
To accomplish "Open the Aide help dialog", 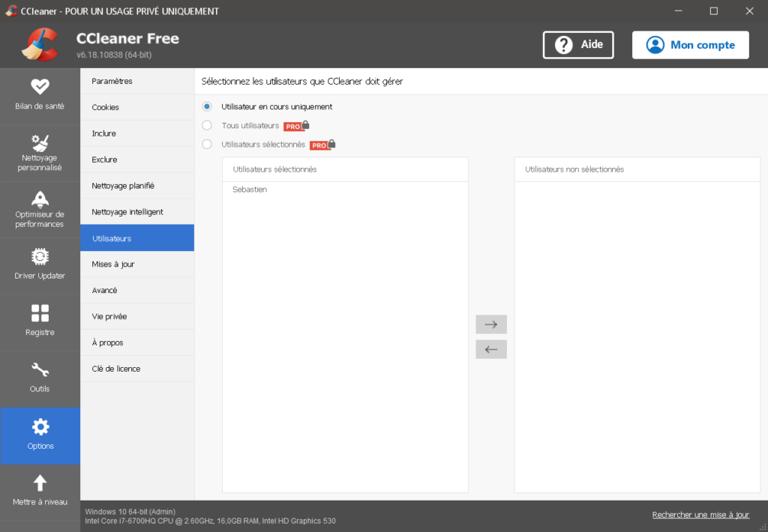I will pyautogui.click(x=577, y=44).
